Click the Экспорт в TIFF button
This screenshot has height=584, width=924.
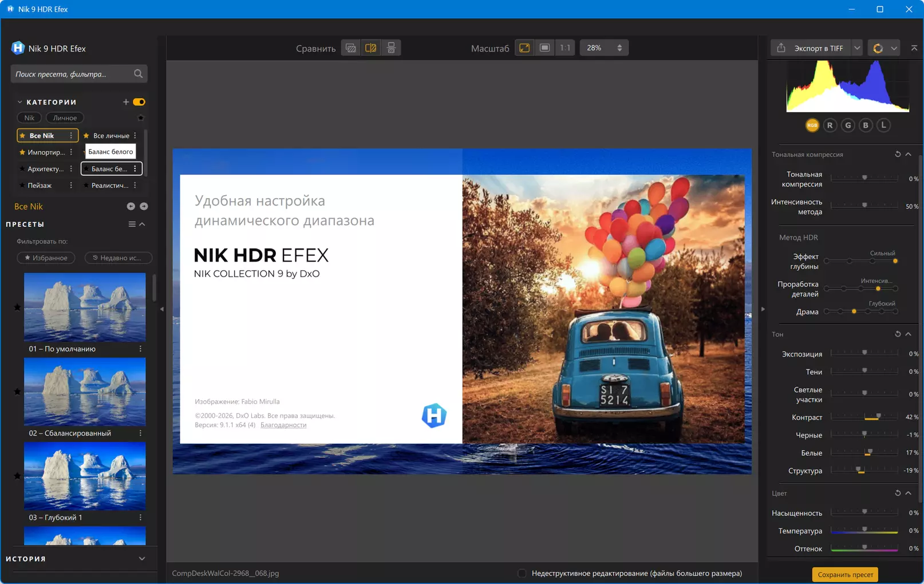(811, 48)
